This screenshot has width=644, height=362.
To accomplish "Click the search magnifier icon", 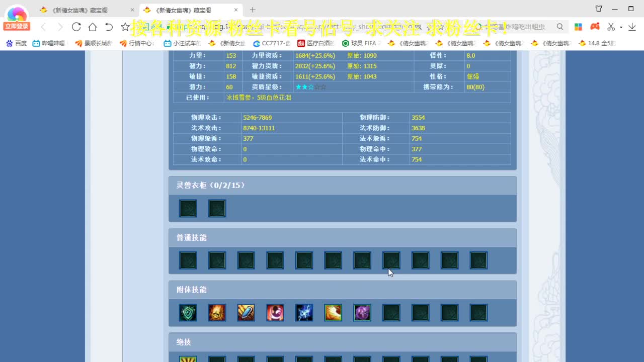I will [x=560, y=27].
